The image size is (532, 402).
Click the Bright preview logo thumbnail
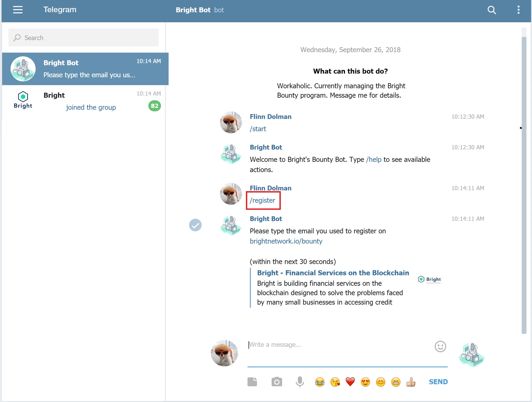(x=429, y=279)
